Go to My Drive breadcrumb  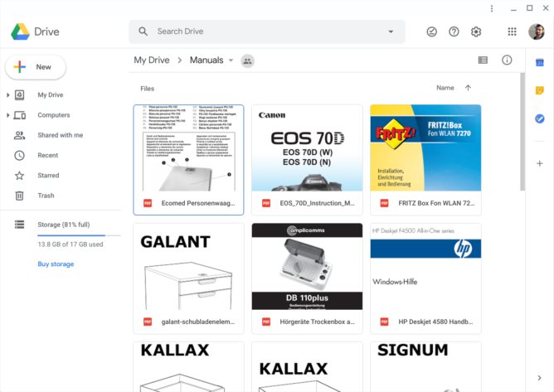pos(152,60)
